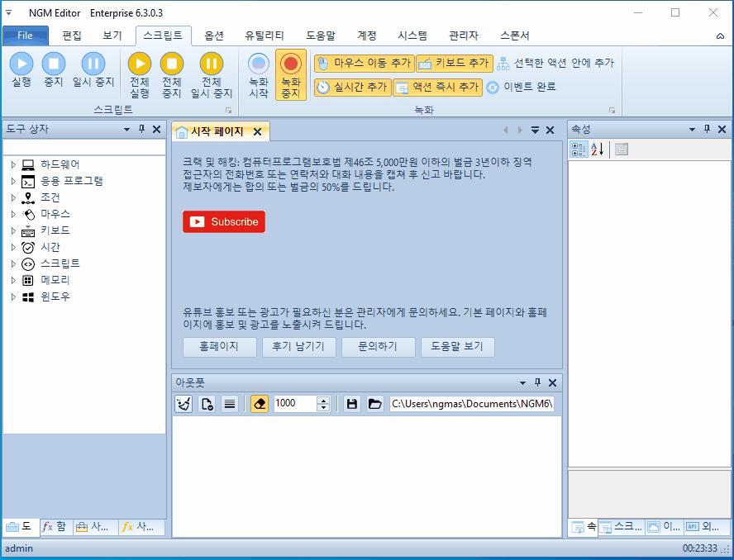Pin the 아웃풋 panel
The image size is (734, 560).
537,382
